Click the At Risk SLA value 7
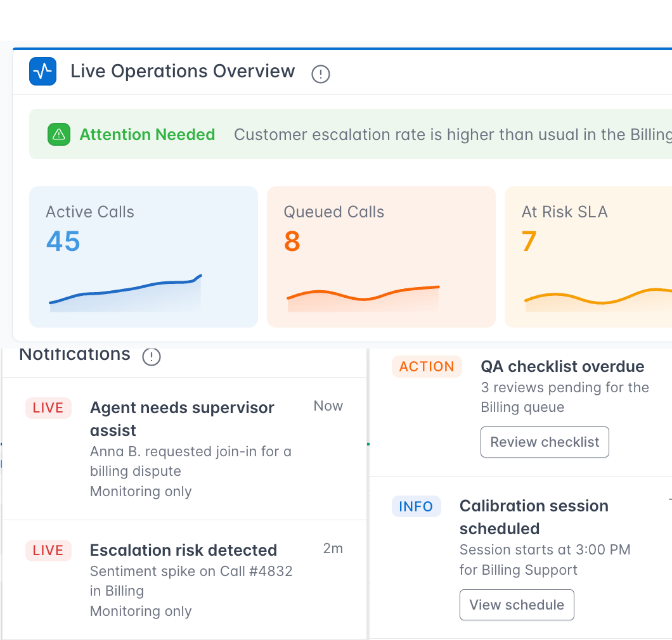The width and height of the screenshot is (672, 640). click(529, 241)
